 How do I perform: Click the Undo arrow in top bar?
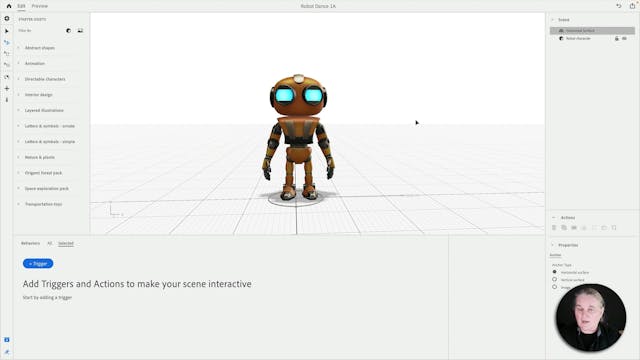coord(619,6)
